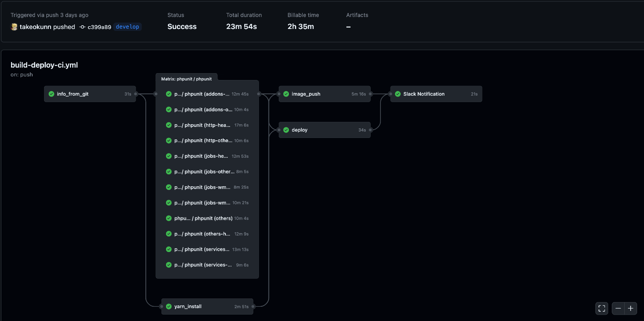Screen dimensions: 644x321
Task: Click the '23m 54s' total duration value
Action: tap(241, 27)
